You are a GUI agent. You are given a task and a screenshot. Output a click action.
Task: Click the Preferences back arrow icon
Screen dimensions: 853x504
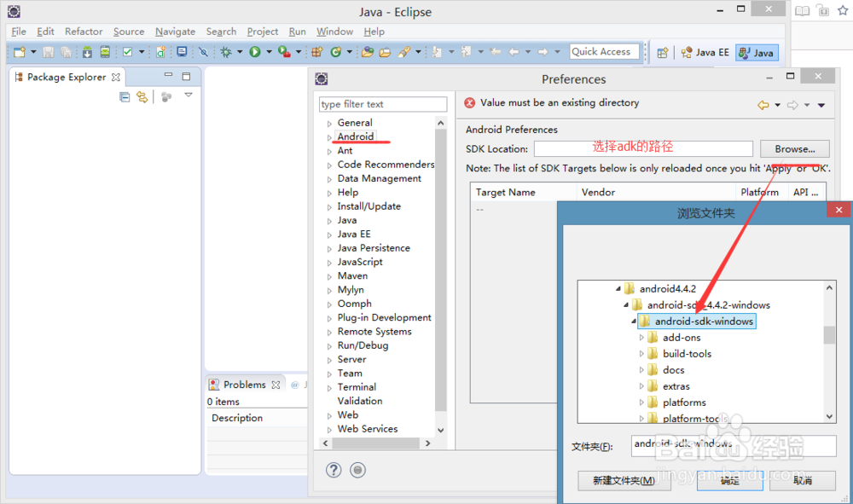763,105
